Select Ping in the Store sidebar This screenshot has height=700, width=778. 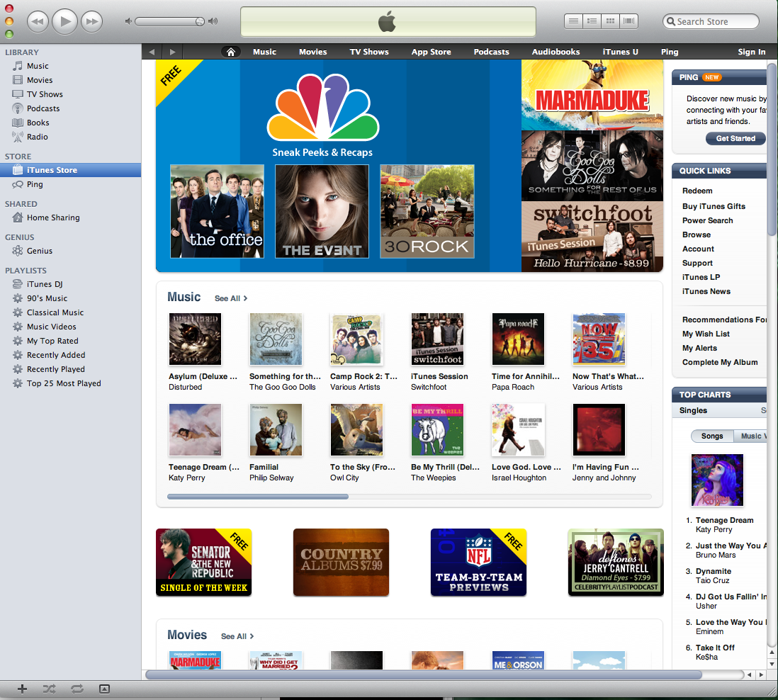tap(70, 184)
